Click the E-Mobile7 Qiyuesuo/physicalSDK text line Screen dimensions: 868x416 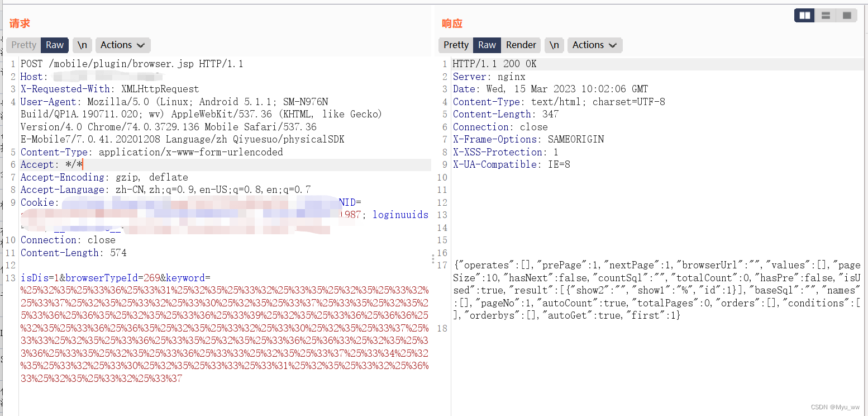pos(183,139)
